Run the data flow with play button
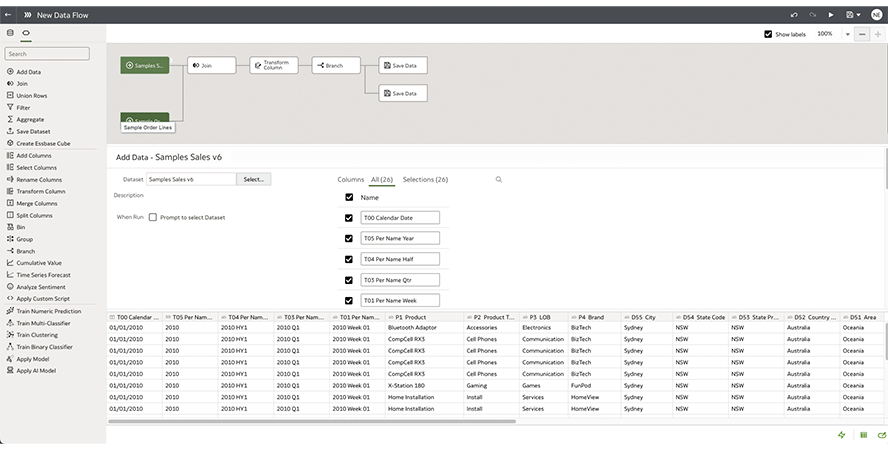The height and width of the screenshot is (450, 888). click(x=830, y=15)
